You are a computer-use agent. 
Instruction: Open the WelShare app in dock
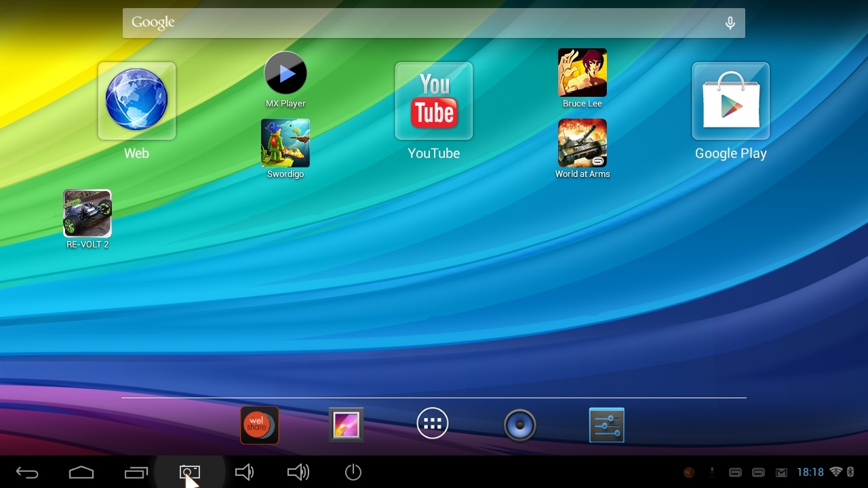(260, 425)
